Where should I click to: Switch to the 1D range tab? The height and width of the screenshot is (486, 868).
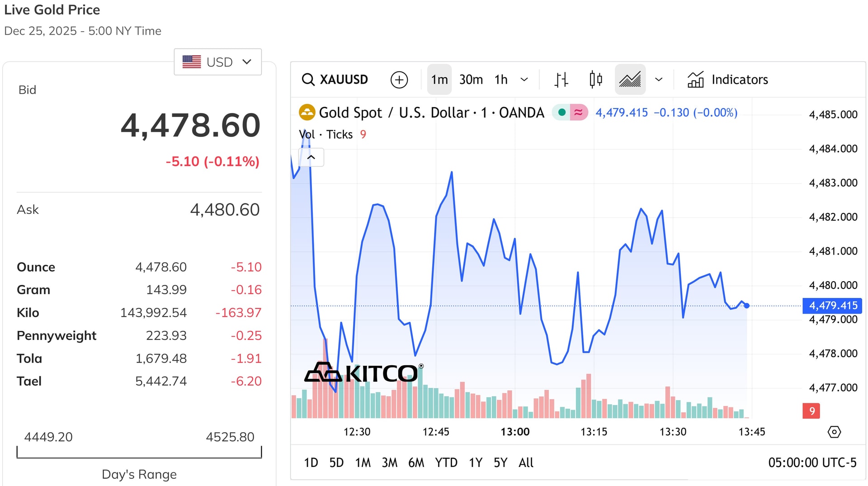click(311, 462)
